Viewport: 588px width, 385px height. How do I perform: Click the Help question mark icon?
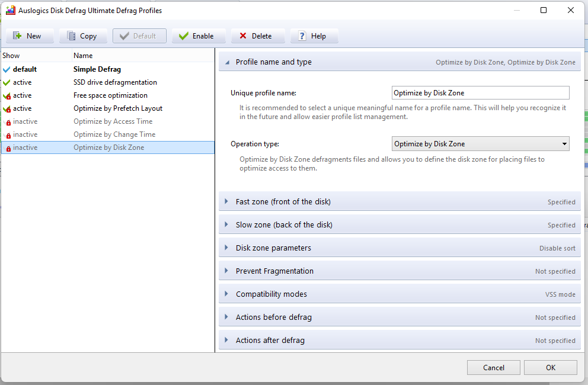coord(302,36)
